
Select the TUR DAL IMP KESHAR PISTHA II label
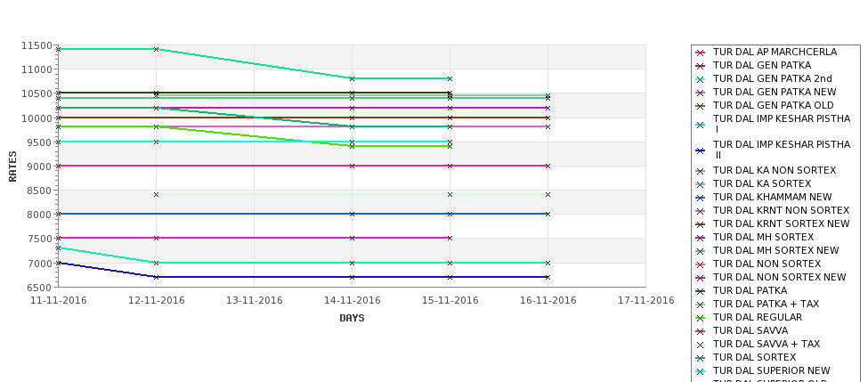(781, 150)
